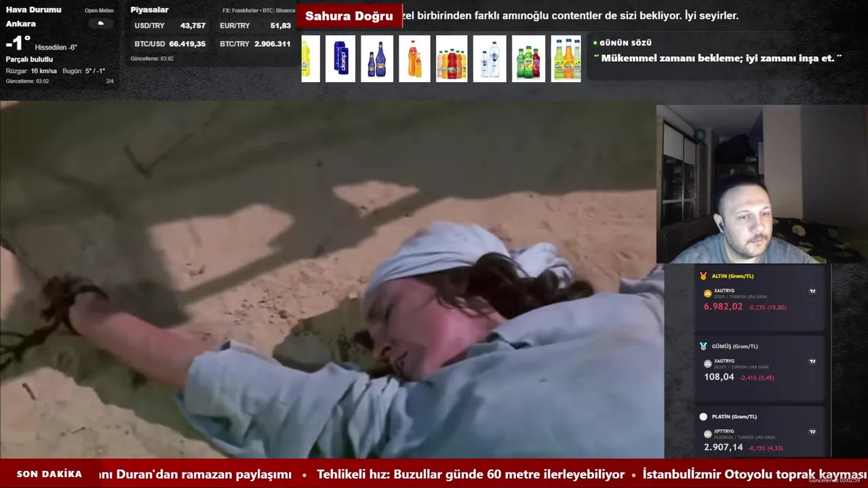Click the GÜMÜŞ (Gram/TL) card title
Viewport: 868px width, 488px height.
click(x=734, y=346)
